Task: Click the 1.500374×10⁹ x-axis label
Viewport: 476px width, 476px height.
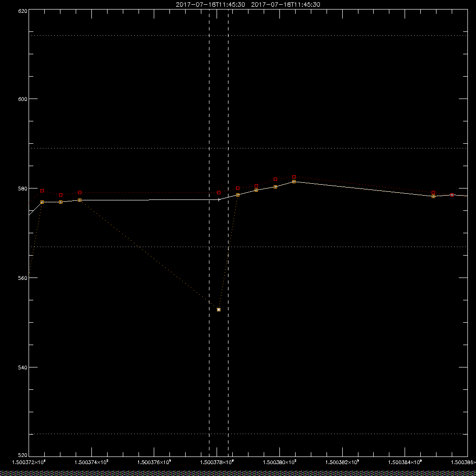Action: (91, 462)
